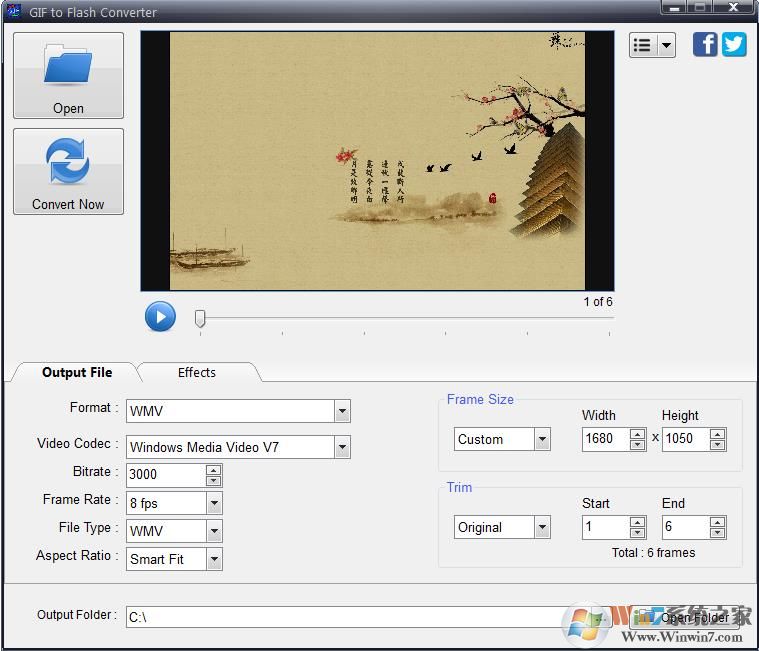Increase the Height with the up arrow
This screenshot has height=651, width=759.
[717, 434]
